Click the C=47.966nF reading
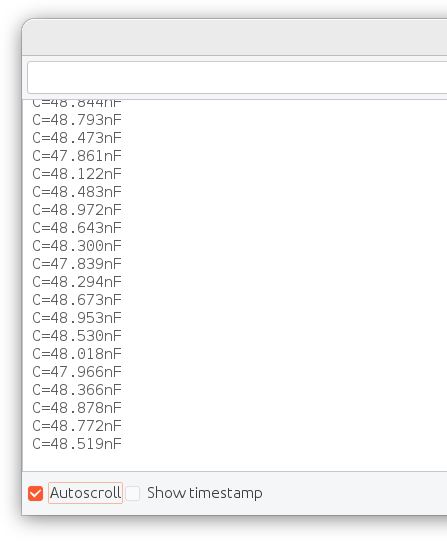This screenshot has width=447, height=545. [x=77, y=372]
